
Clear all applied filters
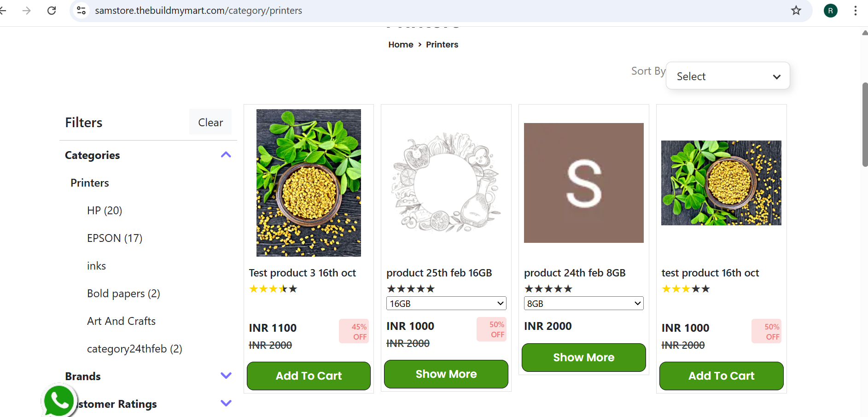click(210, 122)
